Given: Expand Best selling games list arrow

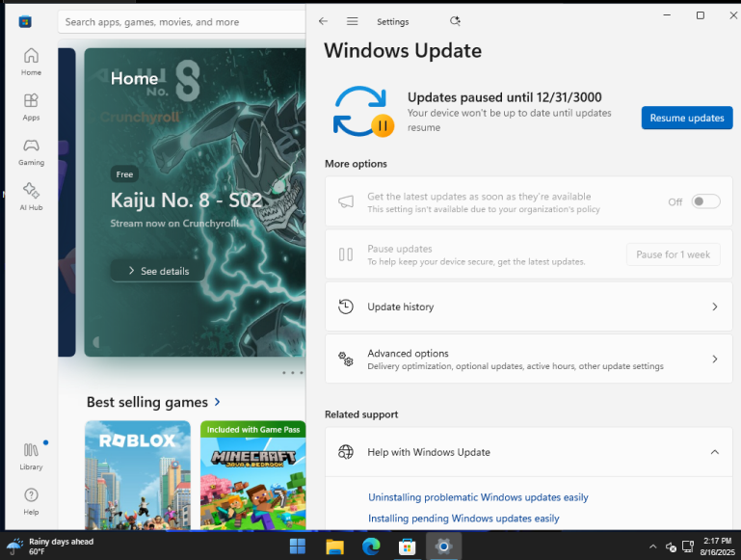Looking at the screenshot, I should point(218,402).
